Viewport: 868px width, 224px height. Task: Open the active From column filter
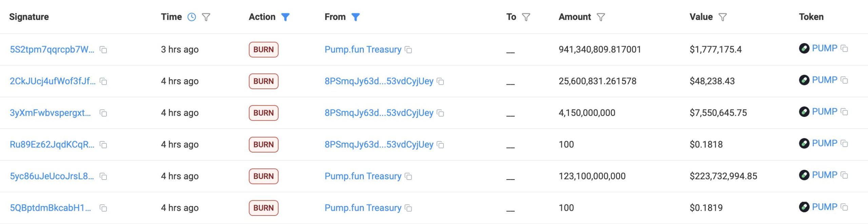pos(355,17)
